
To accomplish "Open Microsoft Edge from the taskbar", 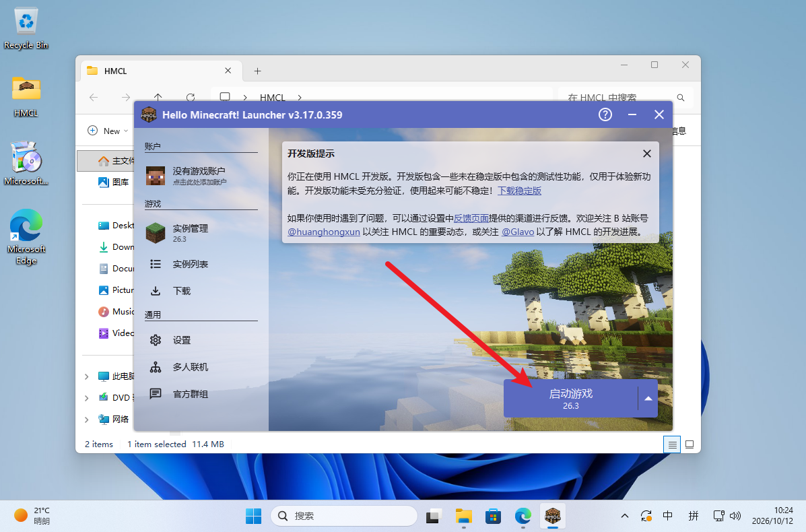I will 523,516.
